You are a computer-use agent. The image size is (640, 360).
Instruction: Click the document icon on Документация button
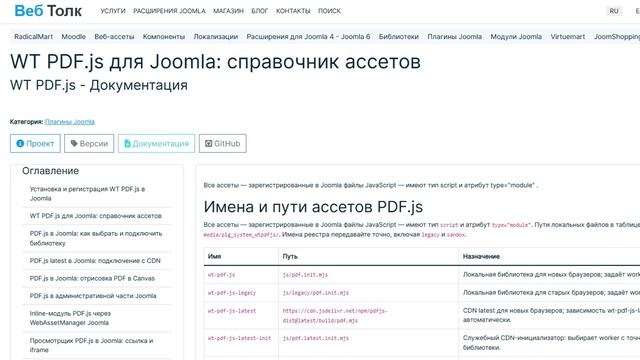point(127,143)
